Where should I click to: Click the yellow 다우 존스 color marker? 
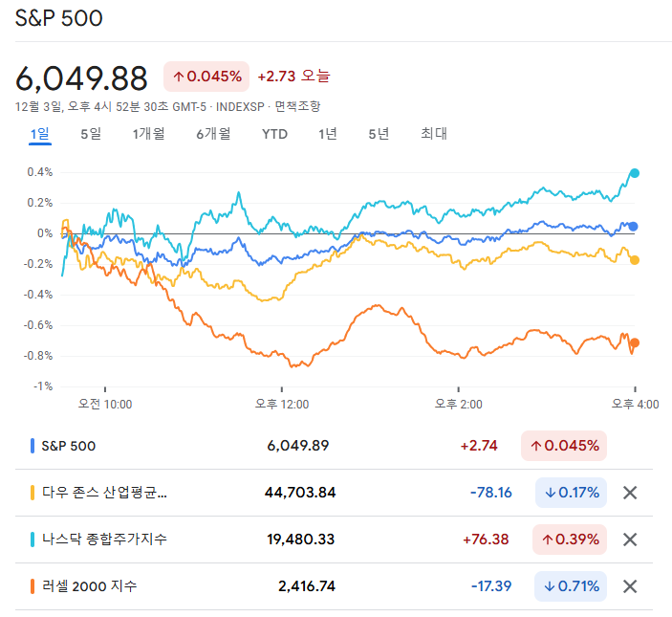33,493
